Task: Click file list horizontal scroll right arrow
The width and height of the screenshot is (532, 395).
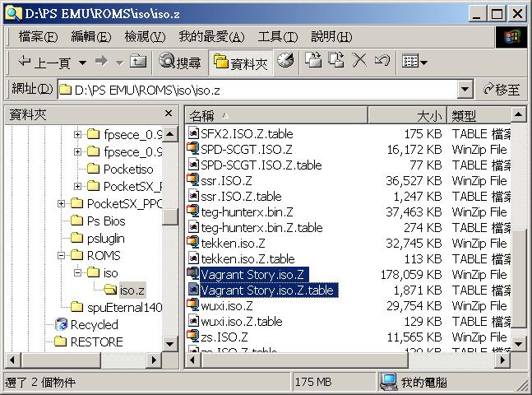Action: (503, 360)
